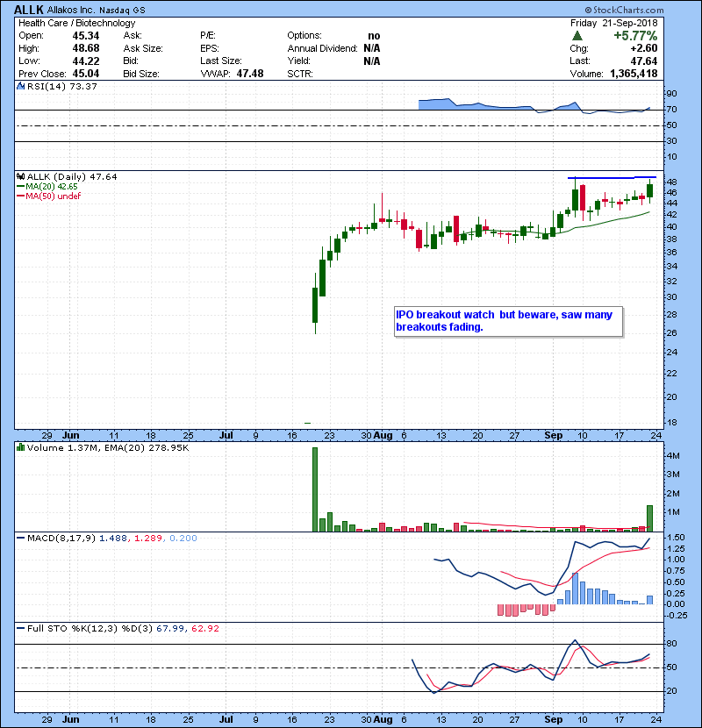Viewport: 702px width, 728px height.
Task: Click the High value 48.68
Action: click(86, 48)
